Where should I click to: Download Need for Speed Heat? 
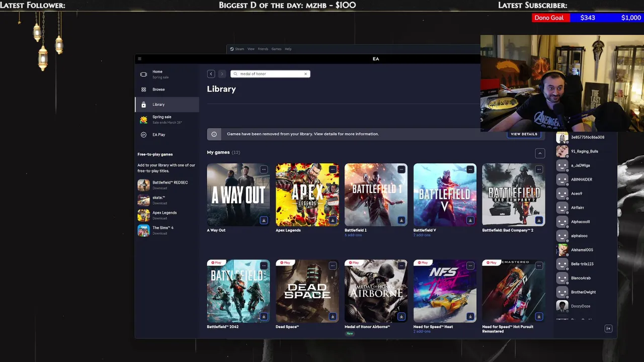470,316
